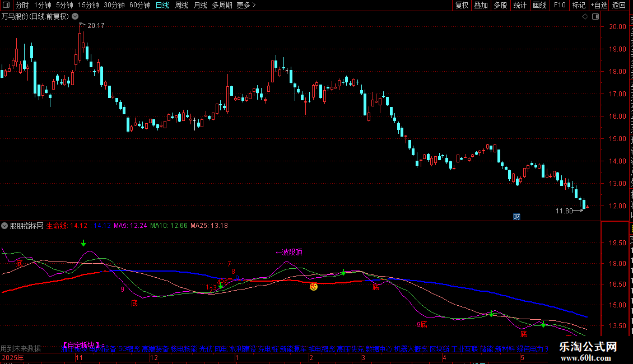The height and width of the screenshot is (364, 633).
Task: Click the 2025年 timeline label
Action: pyautogui.click(x=12, y=357)
